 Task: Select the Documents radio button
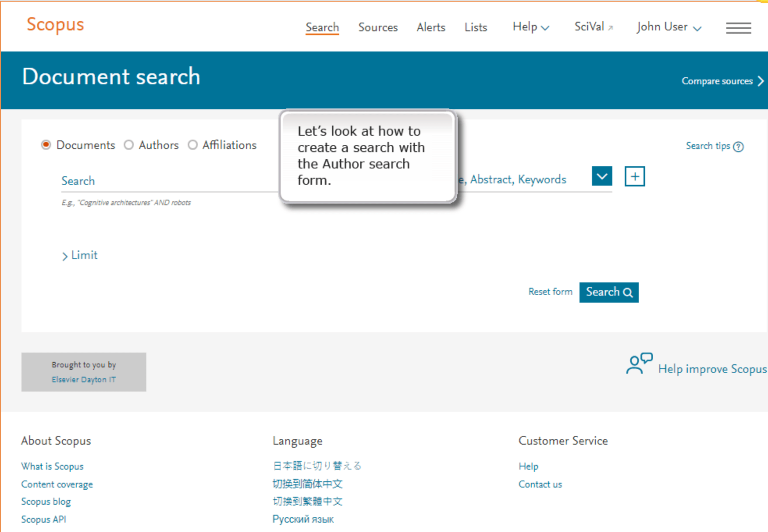pos(46,145)
